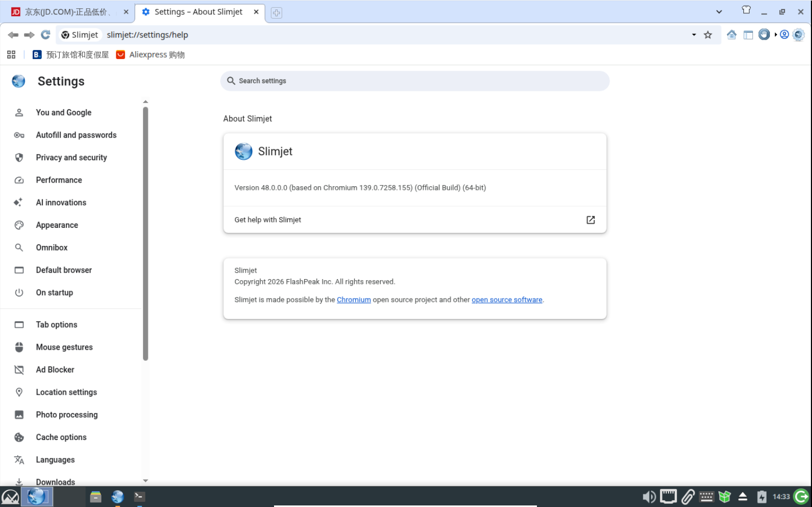Screen dimensions: 812x507
Task: Close the Settings – About Slimjet tab
Action: [x=256, y=12]
